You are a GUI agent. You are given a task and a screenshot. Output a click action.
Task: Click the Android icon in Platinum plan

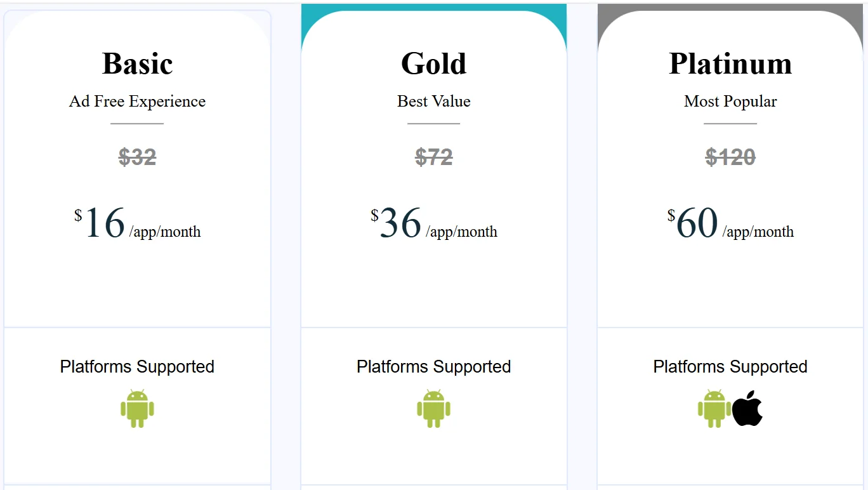pyautogui.click(x=714, y=408)
